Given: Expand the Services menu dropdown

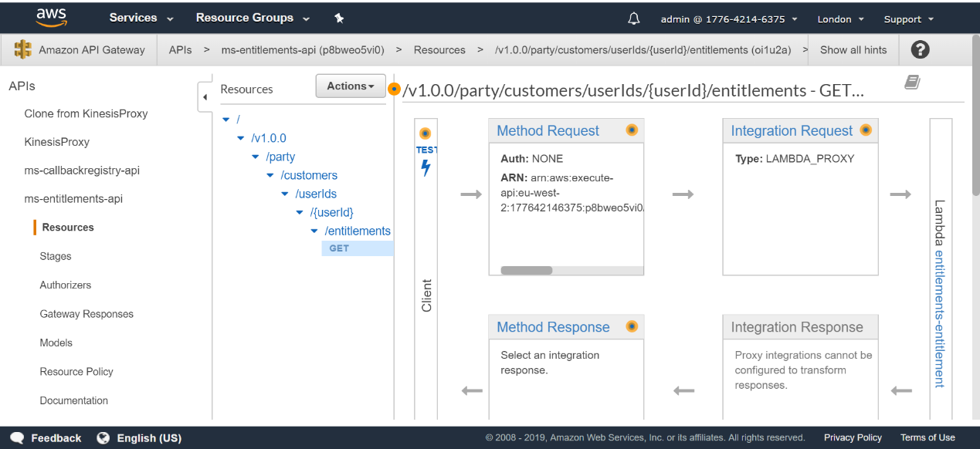Looking at the screenshot, I should 141,18.
